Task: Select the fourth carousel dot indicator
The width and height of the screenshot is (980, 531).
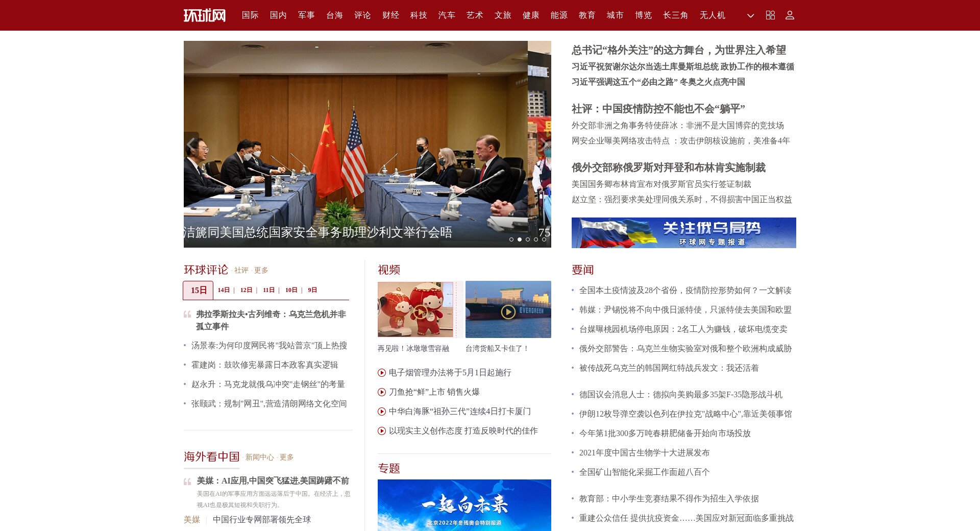Action: pyautogui.click(x=536, y=239)
